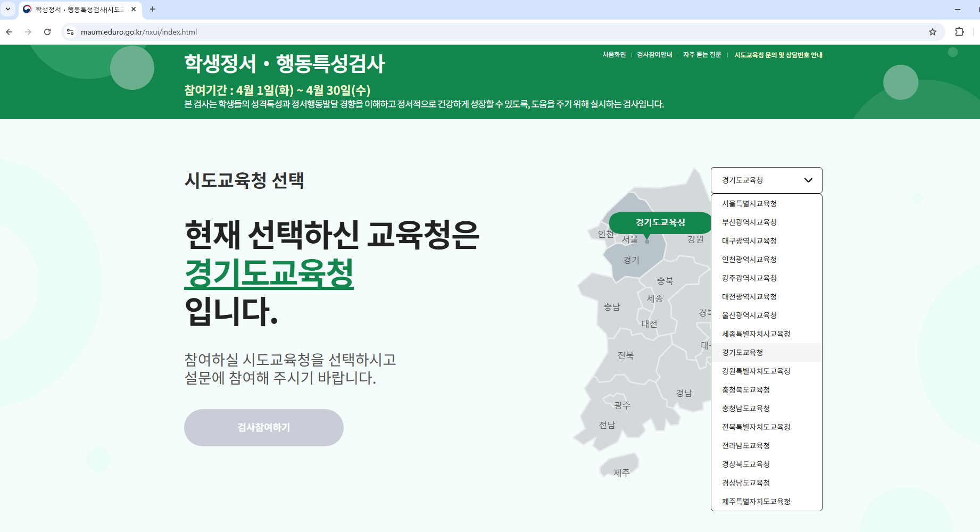Collapse the 경기도교육청 dropdown box
980x532 pixels.
click(x=767, y=180)
